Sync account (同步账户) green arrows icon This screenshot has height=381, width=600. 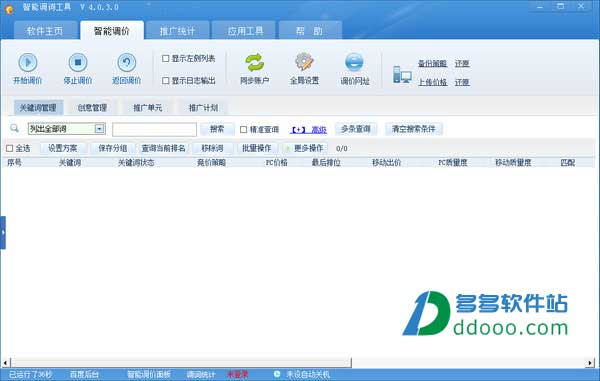tap(255, 62)
